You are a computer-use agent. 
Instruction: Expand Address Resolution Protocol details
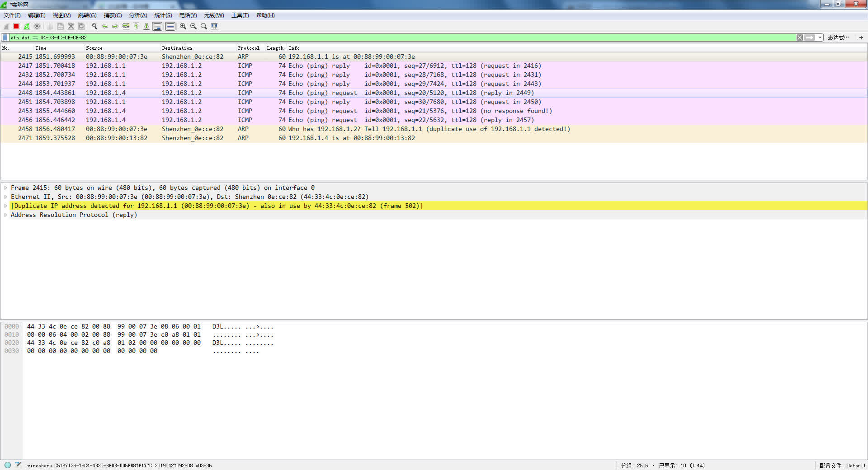pos(5,215)
